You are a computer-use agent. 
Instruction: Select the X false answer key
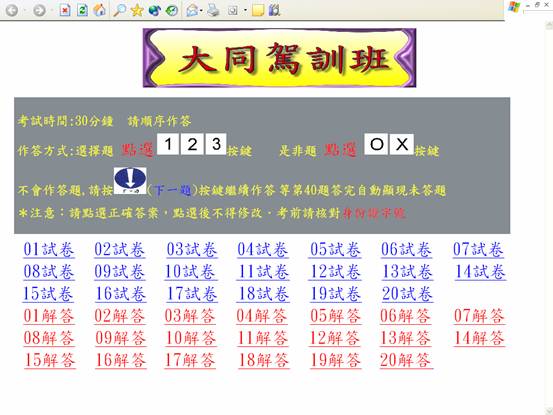click(x=402, y=144)
